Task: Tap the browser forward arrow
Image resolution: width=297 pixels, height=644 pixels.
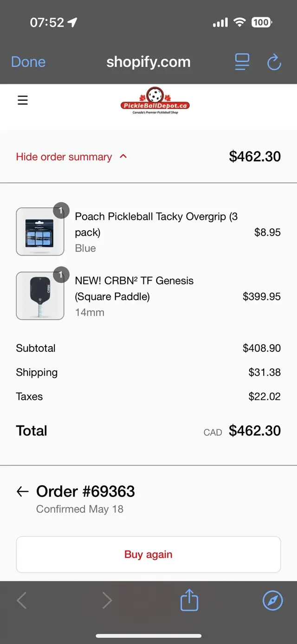Action: click(x=107, y=601)
